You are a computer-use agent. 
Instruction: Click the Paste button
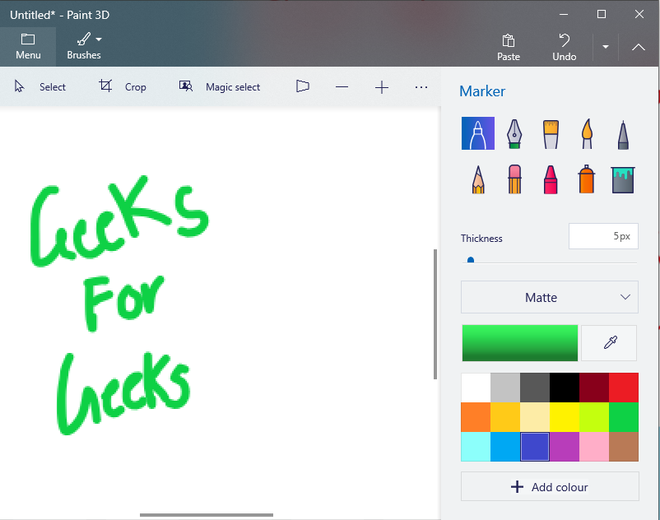(508, 48)
